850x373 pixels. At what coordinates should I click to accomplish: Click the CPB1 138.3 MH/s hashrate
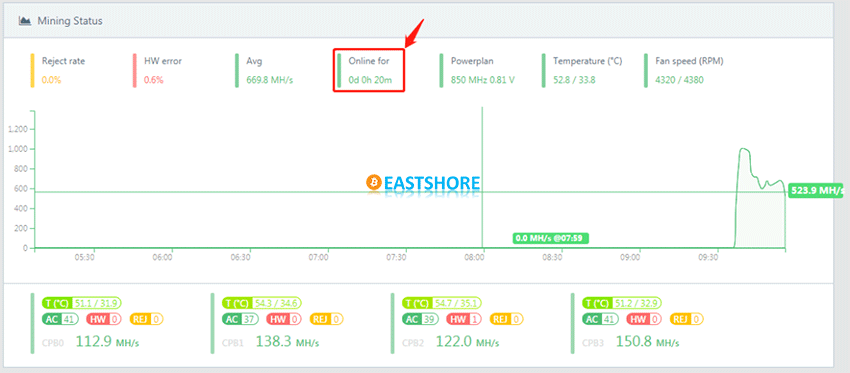tap(287, 342)
